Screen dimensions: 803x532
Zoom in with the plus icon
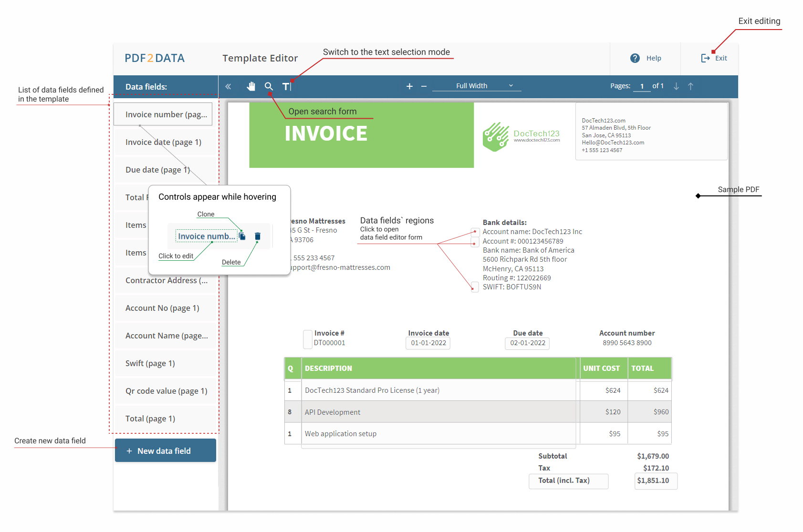point(409,86)
